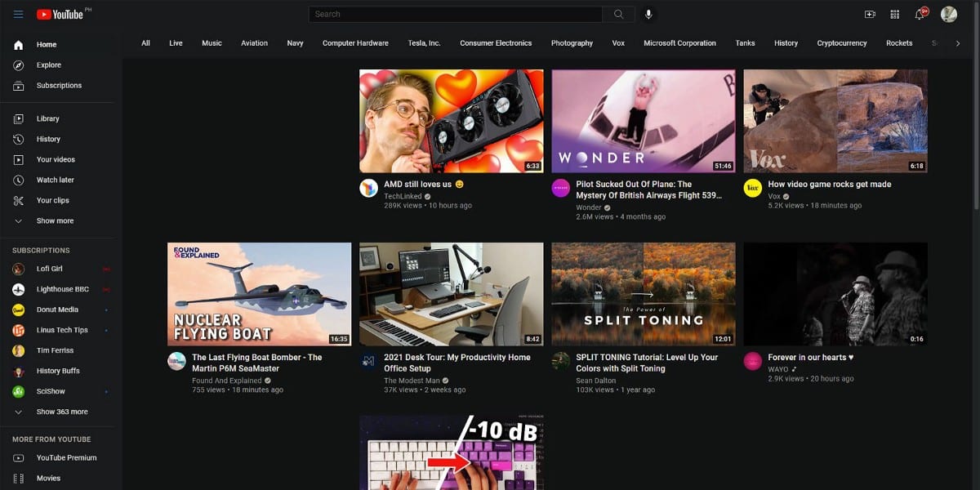Open SPLIT TONING Tutorial title
Screen dimensions: 980x490
647,363
